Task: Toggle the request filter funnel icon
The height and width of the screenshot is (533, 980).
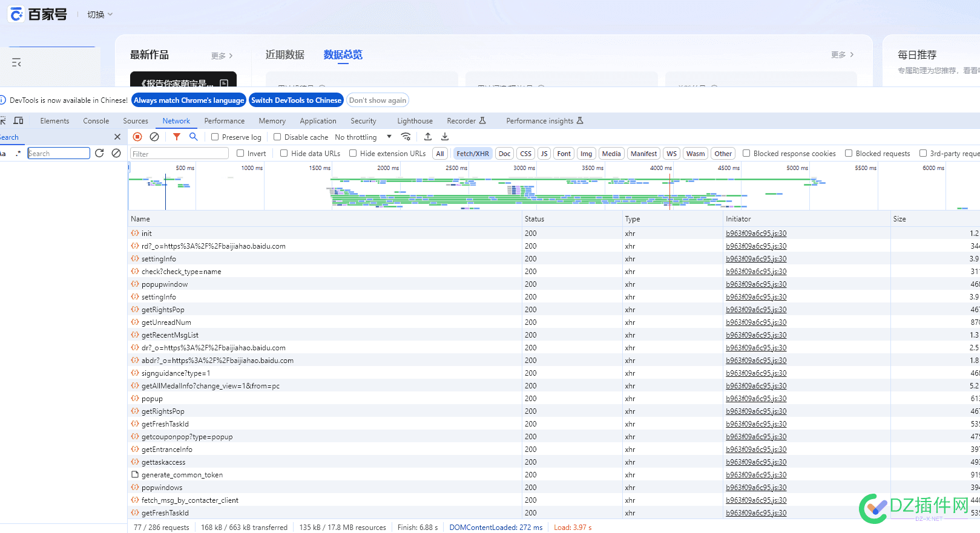Action: [x=177, y=137]
